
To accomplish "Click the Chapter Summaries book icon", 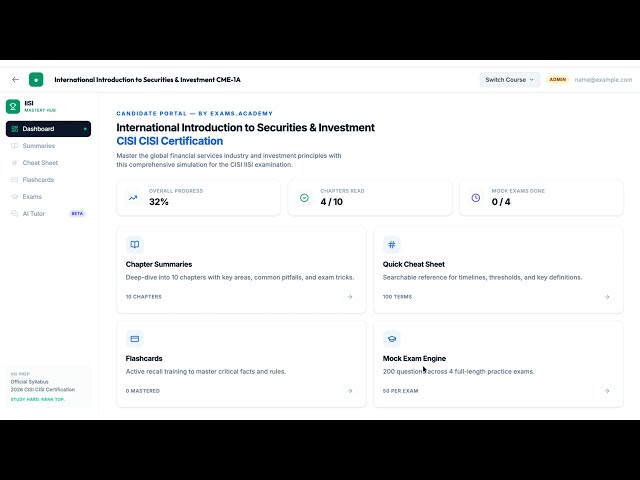I will 135,244.
